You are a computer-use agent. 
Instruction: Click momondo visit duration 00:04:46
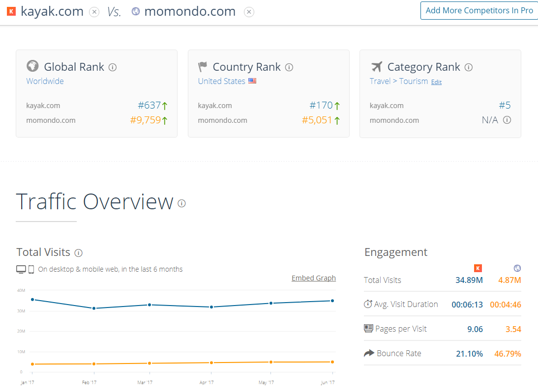pos(506,305)
